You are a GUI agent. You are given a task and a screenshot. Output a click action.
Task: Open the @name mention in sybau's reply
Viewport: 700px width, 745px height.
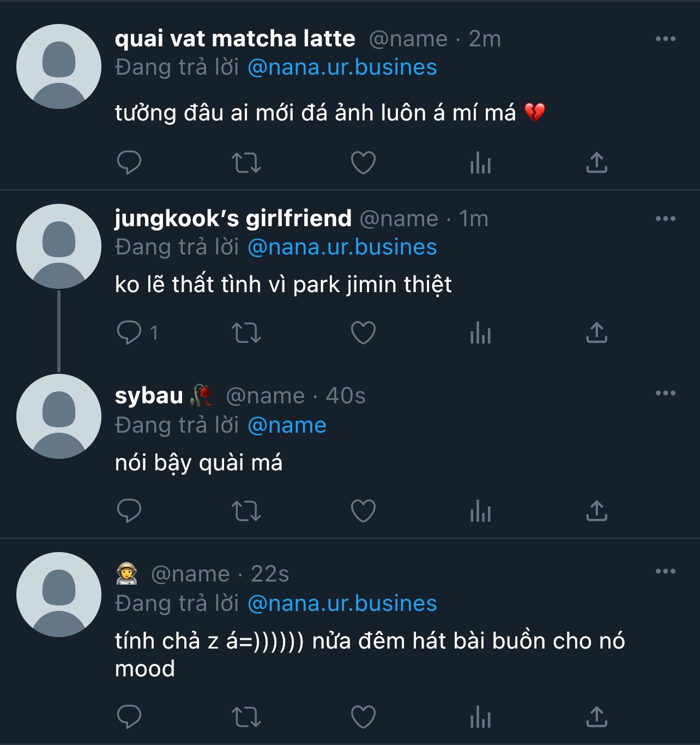click(287, 425)
